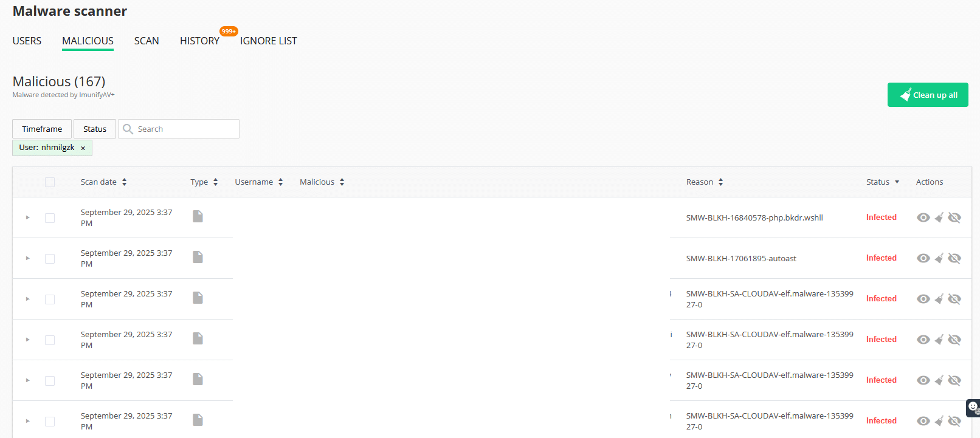Click the file type icon in first row
The height and width of the screenshot is (438, 980).
tap(198, 216)
